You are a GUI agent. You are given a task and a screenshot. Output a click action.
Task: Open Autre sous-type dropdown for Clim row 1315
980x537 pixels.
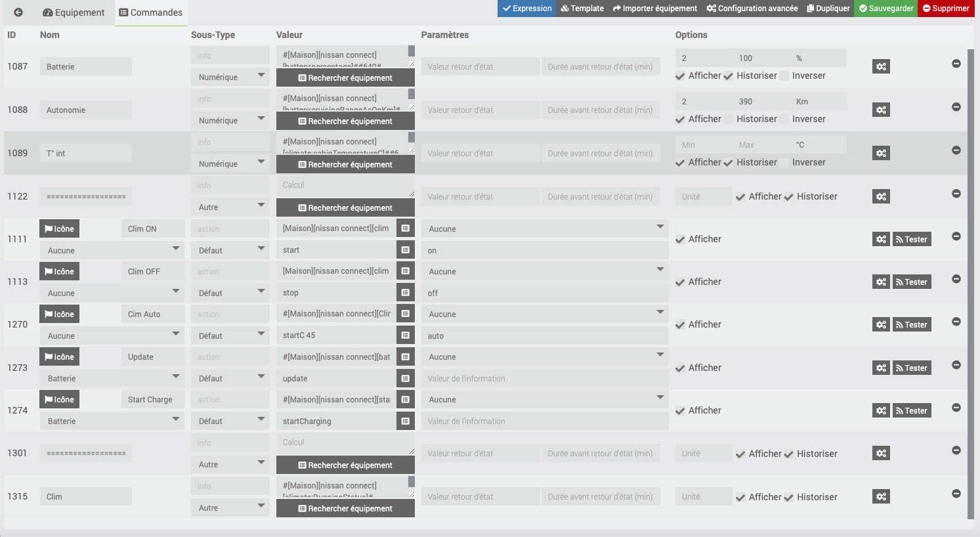click(x=230, y=508)
